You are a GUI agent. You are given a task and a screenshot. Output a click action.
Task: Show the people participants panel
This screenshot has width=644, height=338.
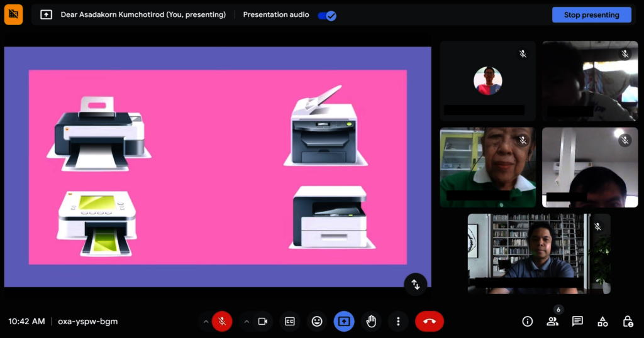pos(552,321)
